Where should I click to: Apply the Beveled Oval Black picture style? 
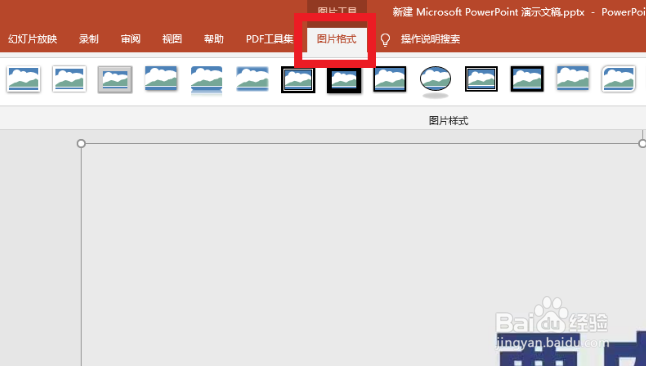point(435,81)
